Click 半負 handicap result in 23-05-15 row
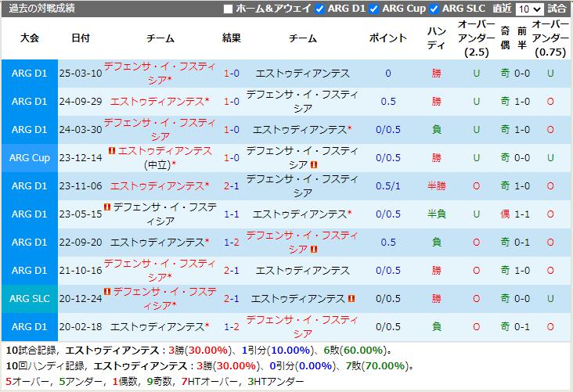Viewport: 573px width, 392px height. [x=437, y=214]
